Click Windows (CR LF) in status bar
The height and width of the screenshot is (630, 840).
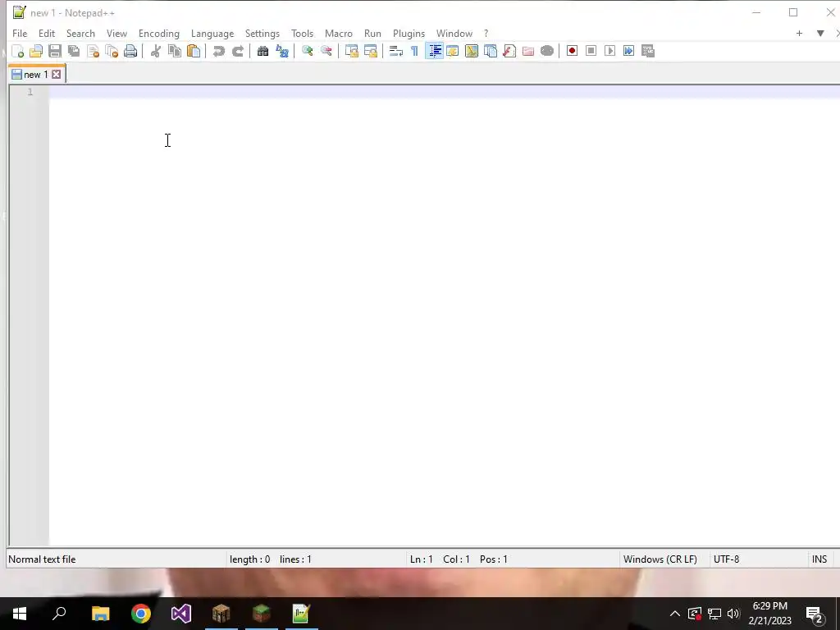pyautogui.click(x=660, y=559)
